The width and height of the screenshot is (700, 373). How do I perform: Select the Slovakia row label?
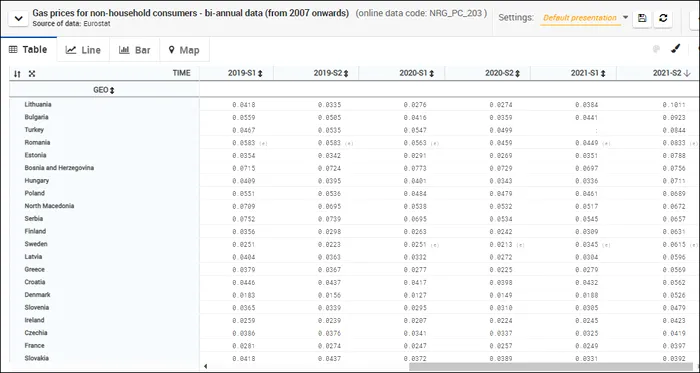(37, 358)
